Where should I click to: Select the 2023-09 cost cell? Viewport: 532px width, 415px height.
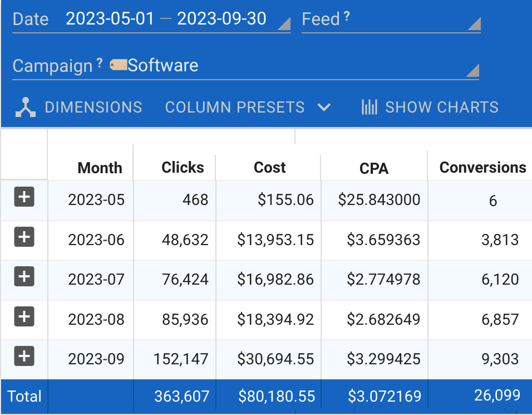tap(275, 359)
